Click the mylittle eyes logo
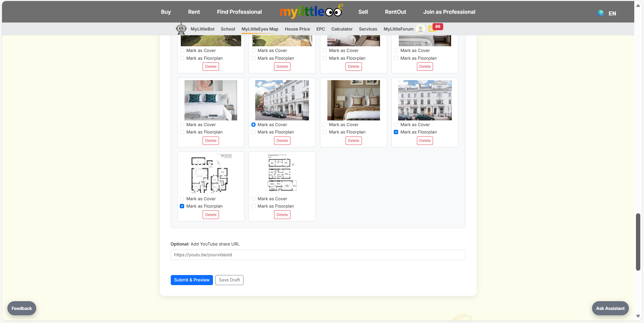Image resolution: width=644 pixels, height=323 pixels. coord(311,12)
